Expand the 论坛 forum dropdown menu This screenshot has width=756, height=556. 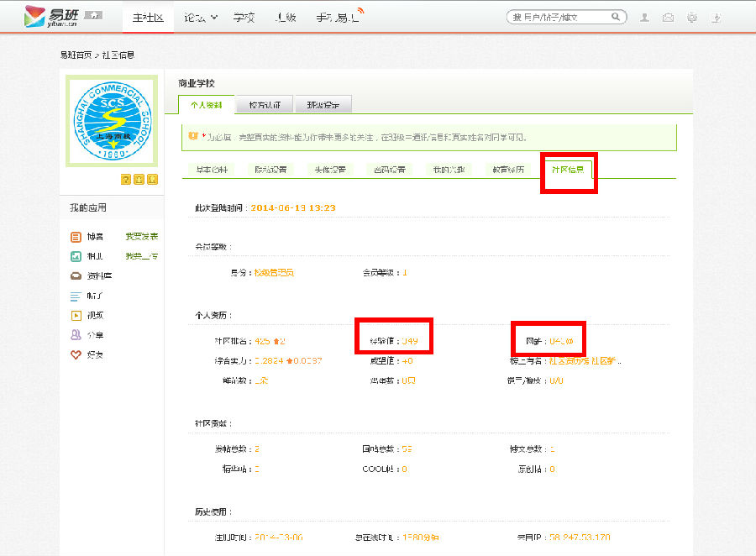201,17
